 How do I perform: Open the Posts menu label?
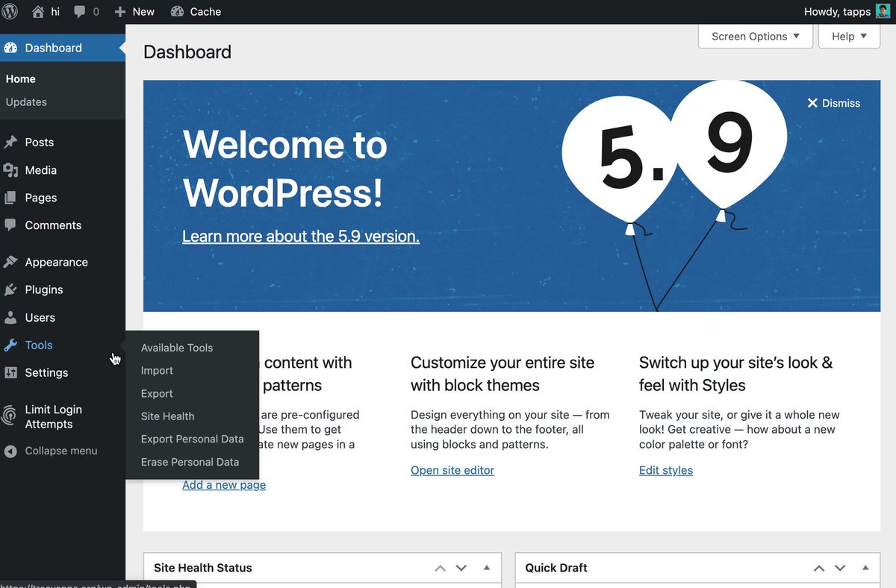pos(40,142)
